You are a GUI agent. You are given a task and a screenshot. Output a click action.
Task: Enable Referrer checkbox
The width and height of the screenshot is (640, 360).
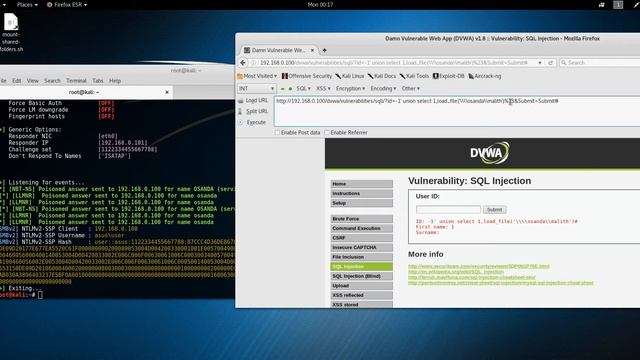[x=327, y=132]
